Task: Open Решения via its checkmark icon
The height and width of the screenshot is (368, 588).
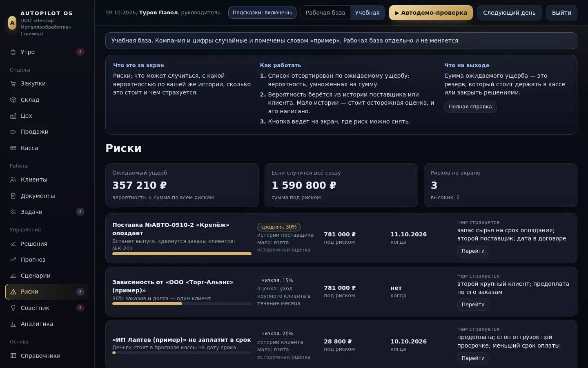Action: tap(13, 244)
